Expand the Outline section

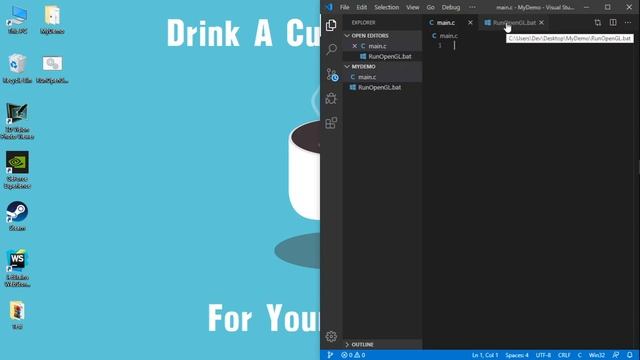[382, 344]
